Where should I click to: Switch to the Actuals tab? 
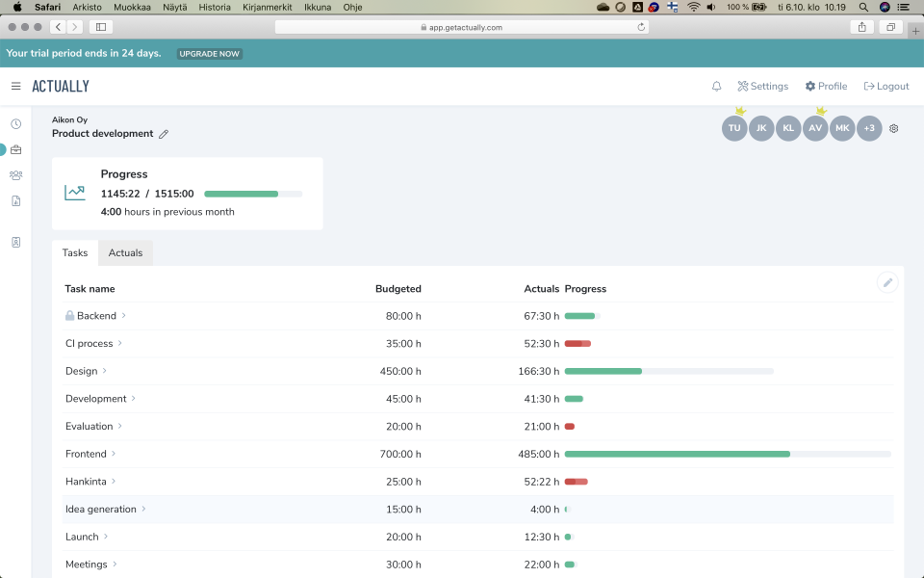click(x=125, y=252)
